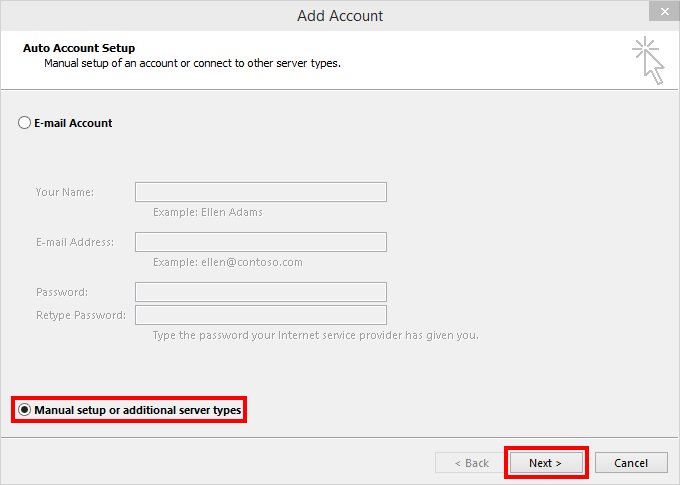Click into the E-mail Address field
The width and height of the screenshot is (680, 485).
pos(260,242)
